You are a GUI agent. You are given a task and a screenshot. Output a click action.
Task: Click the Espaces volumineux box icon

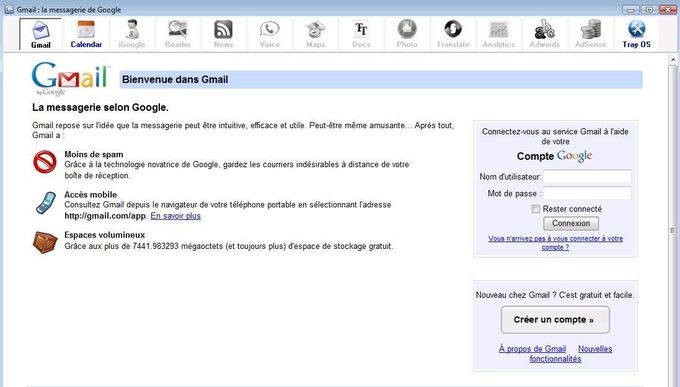[x=45, y=242]
